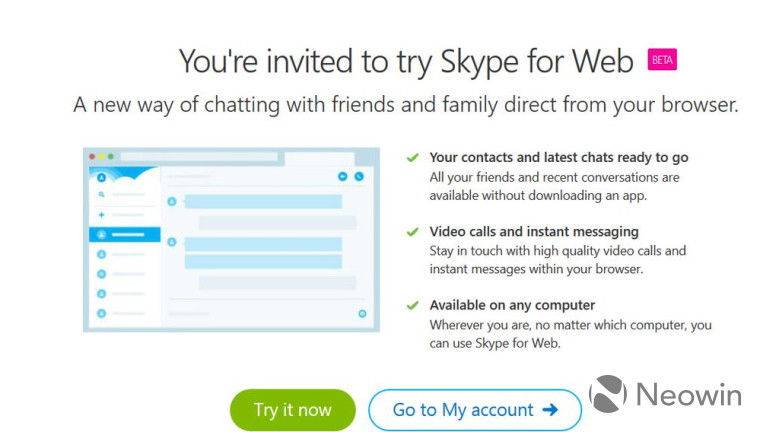760x432 pixels.
Task: Click the profile avatar atop illustration sidebar
Action: (101, 177)
